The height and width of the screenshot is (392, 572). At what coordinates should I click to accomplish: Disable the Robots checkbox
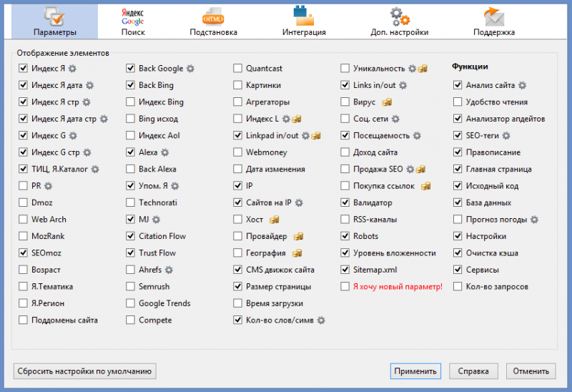(345, 236)
